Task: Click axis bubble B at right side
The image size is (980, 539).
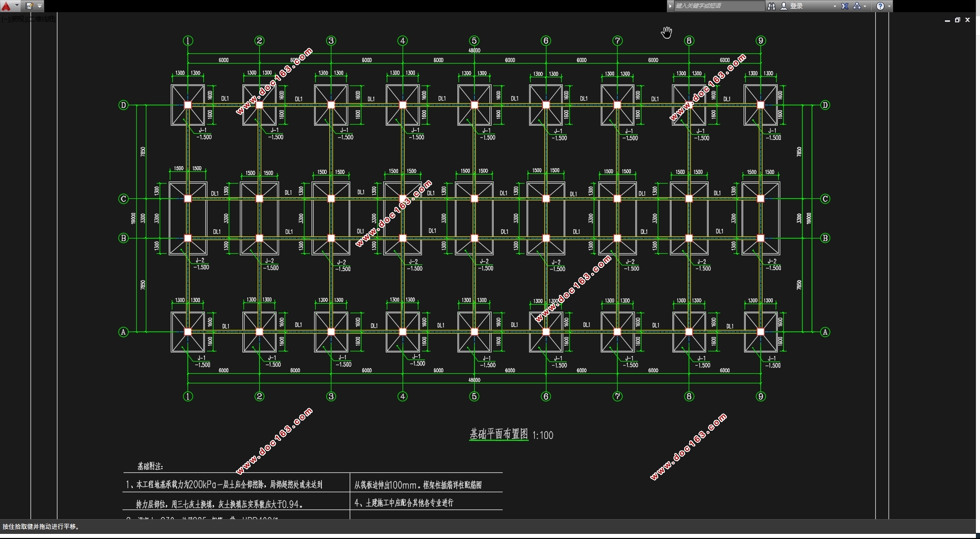Action: [825, 238]
